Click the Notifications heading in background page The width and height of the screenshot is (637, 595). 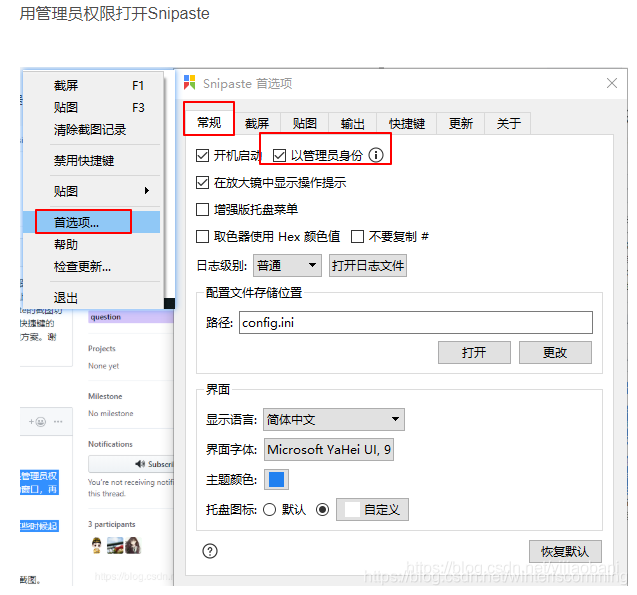pos(110,444)
